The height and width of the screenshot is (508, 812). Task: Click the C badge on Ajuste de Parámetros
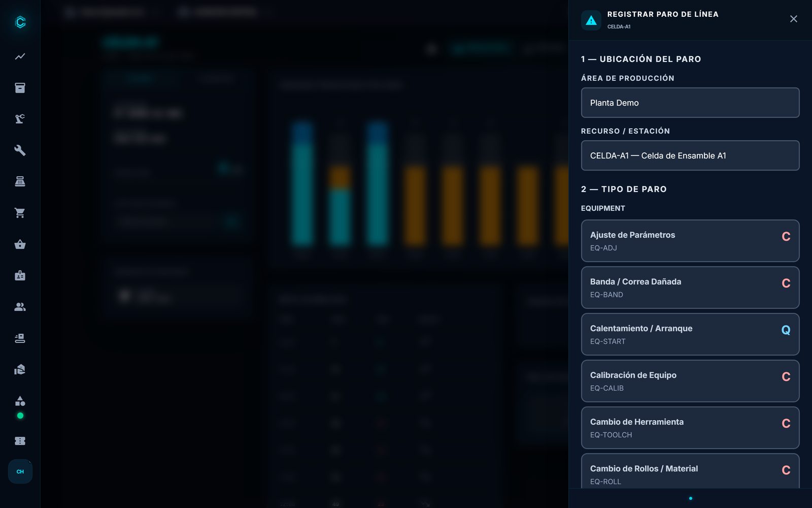tap(786, 237)
